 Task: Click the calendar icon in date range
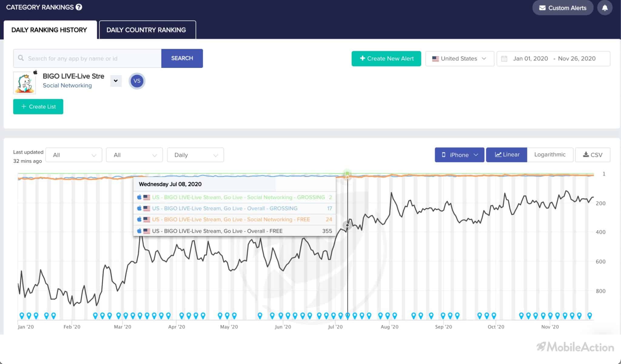click(x=504, y=58)
